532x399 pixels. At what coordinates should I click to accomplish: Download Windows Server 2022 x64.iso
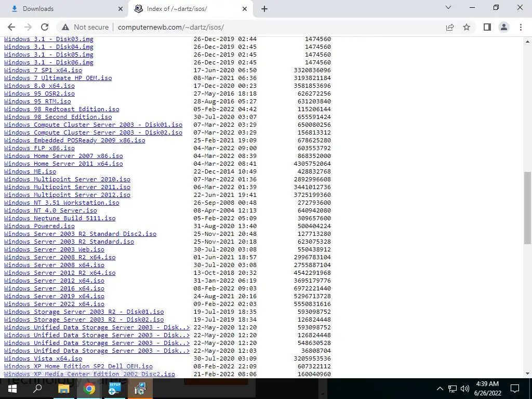tap(54, 304)
